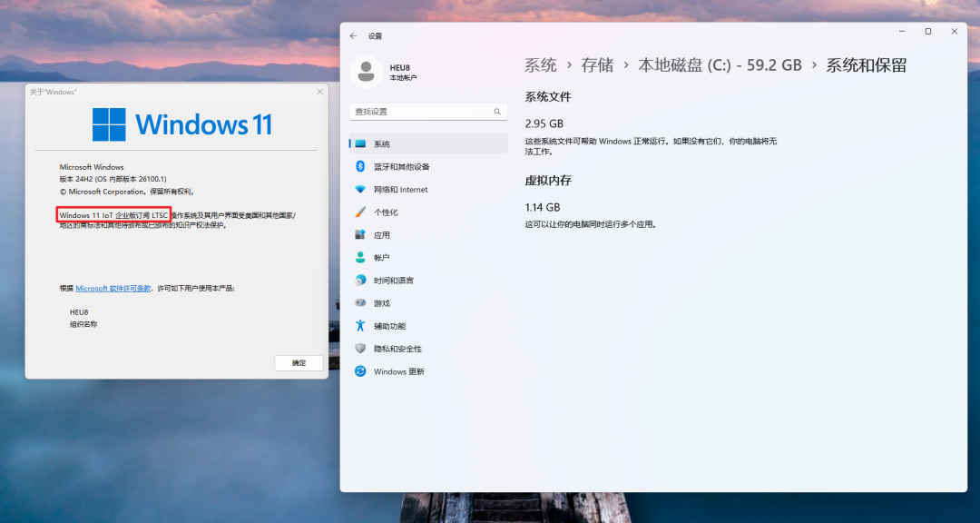Image resolution: width=980 pixels, height=523 pixels.
Task: Click the search magnifier icon in settings
Action: (497, 112)
